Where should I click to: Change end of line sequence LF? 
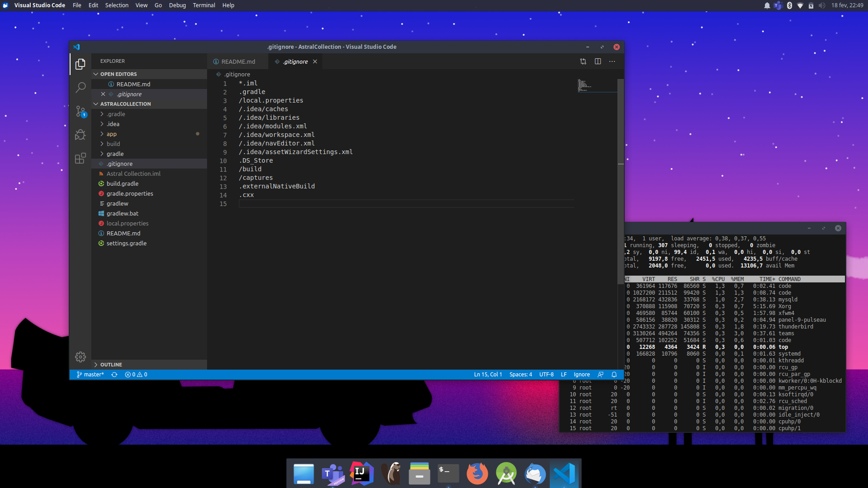click(564, 375)
